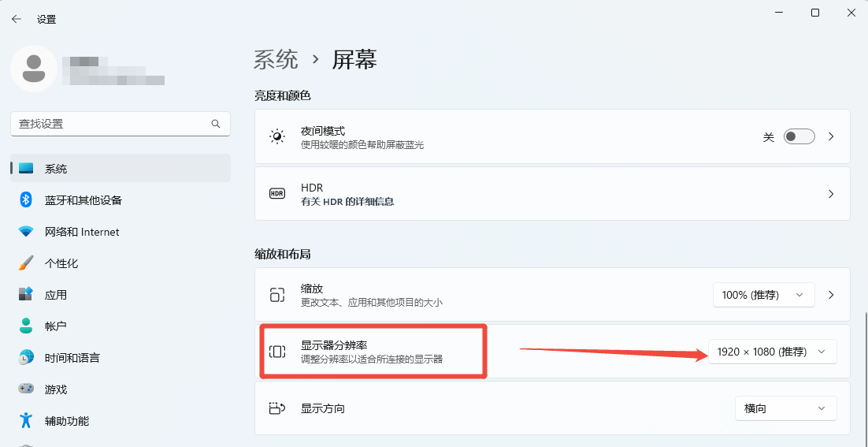Click the user profile avatar
868x447 pixels.
click(34, 68)
